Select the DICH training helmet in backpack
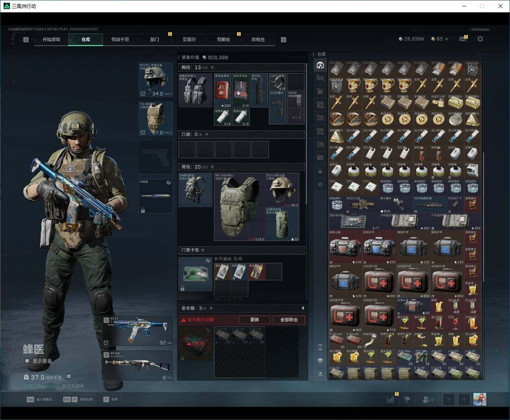 point(282,190)
